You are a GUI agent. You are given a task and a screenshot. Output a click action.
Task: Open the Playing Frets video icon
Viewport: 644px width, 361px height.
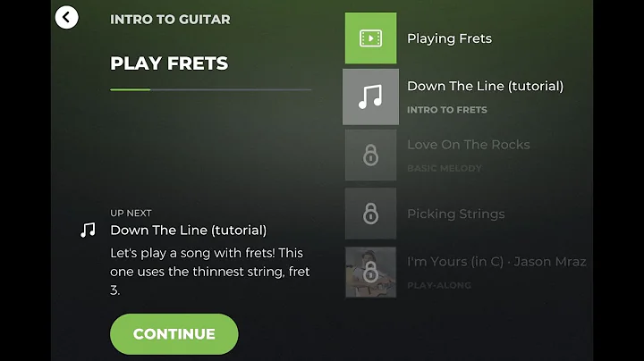[370, 38]
